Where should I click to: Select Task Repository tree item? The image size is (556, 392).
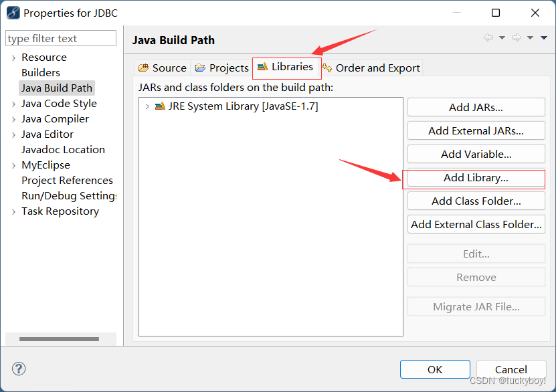pyautogui.click(x=60, y=211)
